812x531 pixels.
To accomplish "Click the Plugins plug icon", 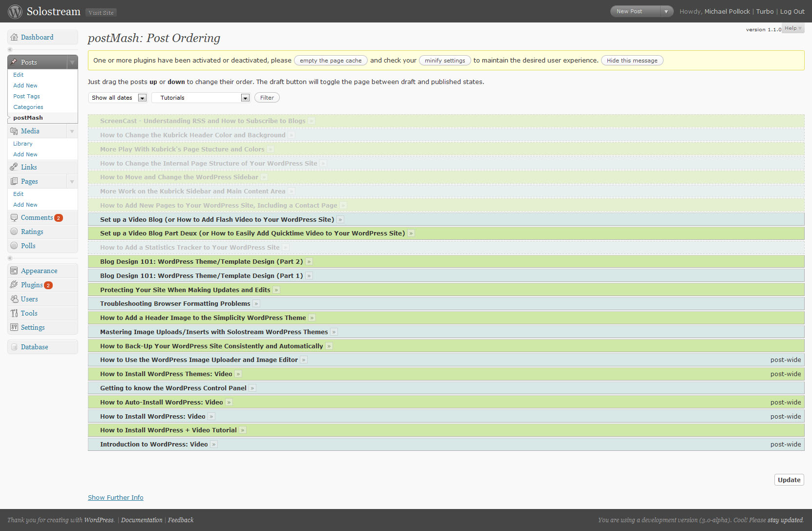I will [14, 285].
